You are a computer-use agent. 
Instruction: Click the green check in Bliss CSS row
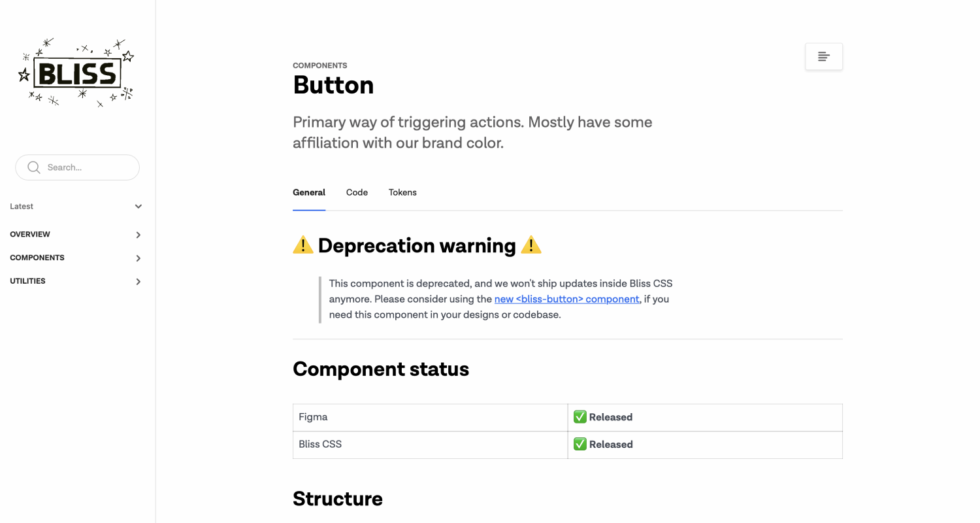(580, 445)
